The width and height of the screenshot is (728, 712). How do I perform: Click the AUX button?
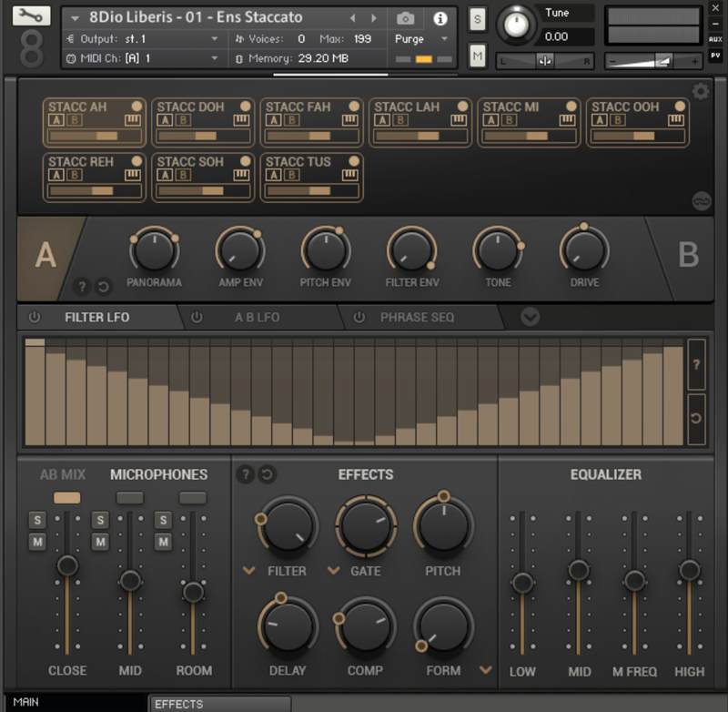tap(715, 39)
